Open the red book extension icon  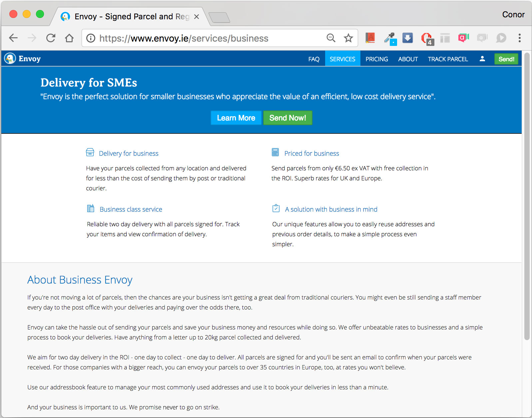(370, 38)
